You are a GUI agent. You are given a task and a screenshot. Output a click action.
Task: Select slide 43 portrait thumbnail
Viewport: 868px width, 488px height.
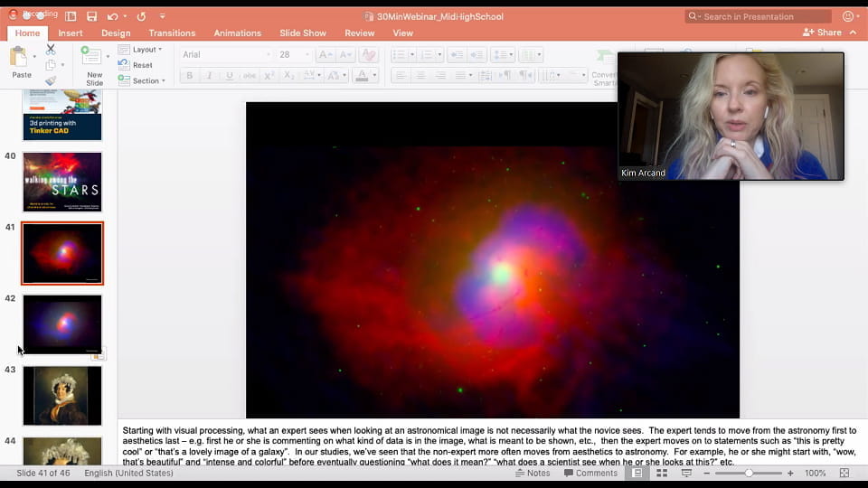62,396
